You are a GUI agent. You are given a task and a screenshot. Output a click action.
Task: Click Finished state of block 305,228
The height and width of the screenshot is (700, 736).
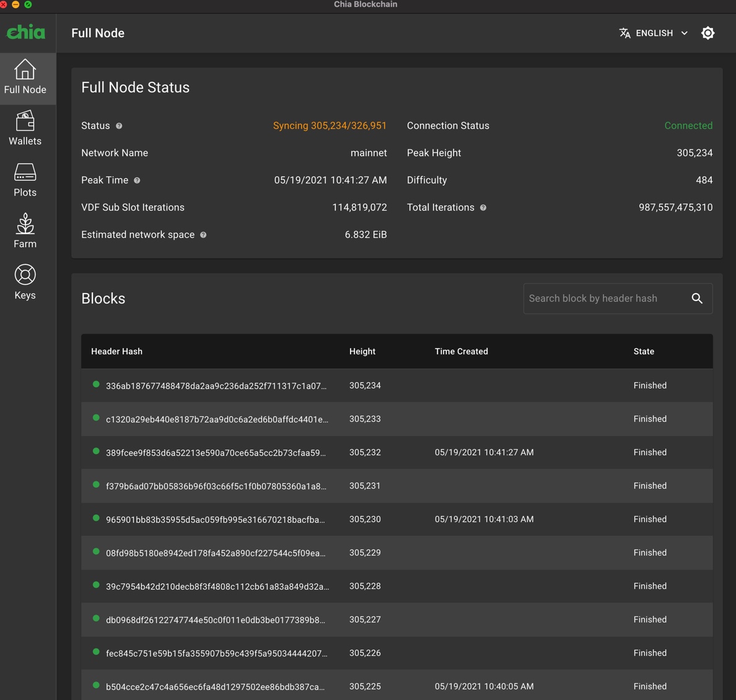pos(650,586)
